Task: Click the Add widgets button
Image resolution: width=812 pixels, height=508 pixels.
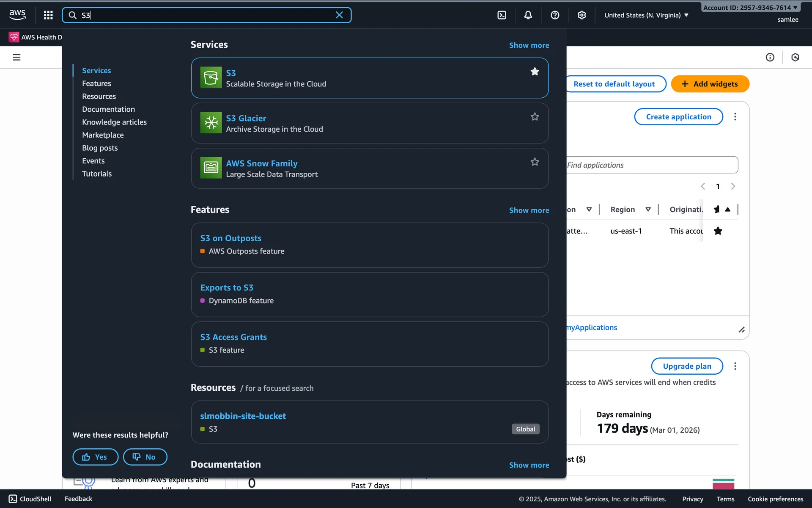Action: 710,84
